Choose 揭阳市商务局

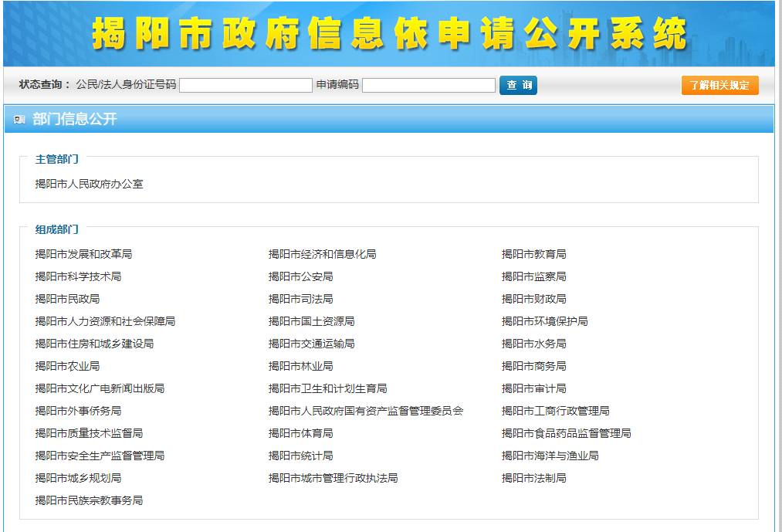(x=533, y=366)
